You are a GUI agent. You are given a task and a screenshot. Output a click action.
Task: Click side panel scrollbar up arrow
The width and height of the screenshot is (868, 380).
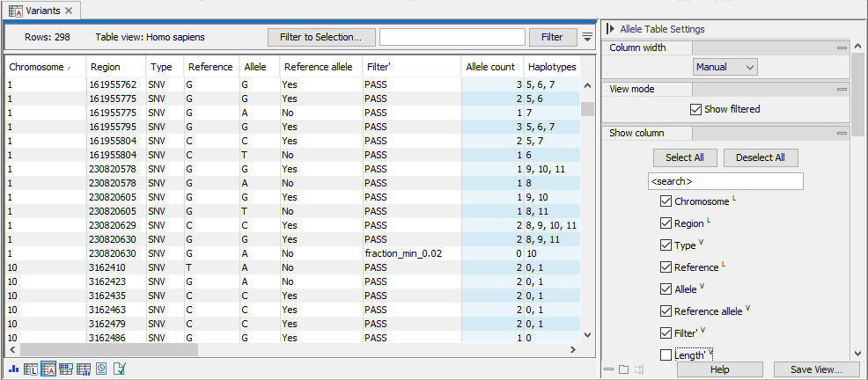pyautogui.click(x=857, y=46)
